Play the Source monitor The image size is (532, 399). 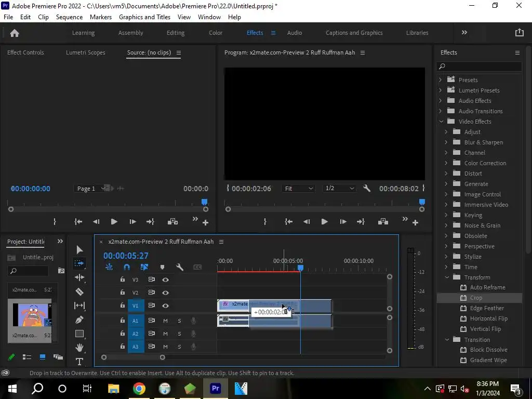click(x=114, y=221)
